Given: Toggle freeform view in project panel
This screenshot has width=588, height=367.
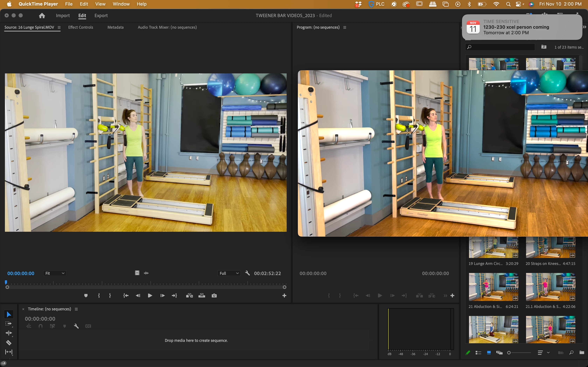Looking at the screenshot, I should (x=499, y=353).
